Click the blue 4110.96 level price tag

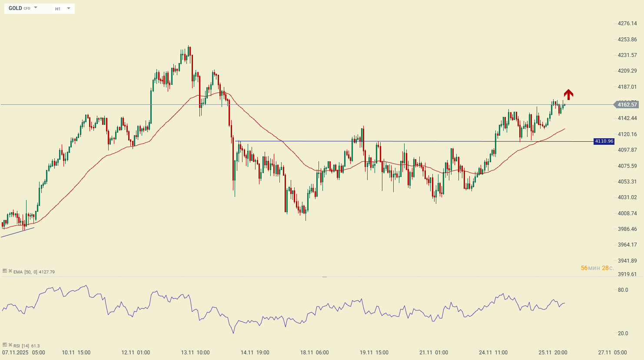604,141
